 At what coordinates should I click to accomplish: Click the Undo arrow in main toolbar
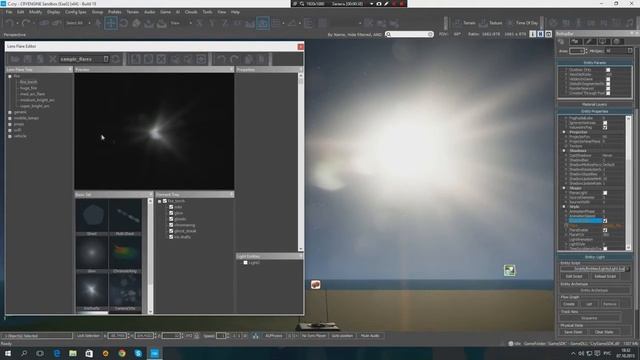10,23
